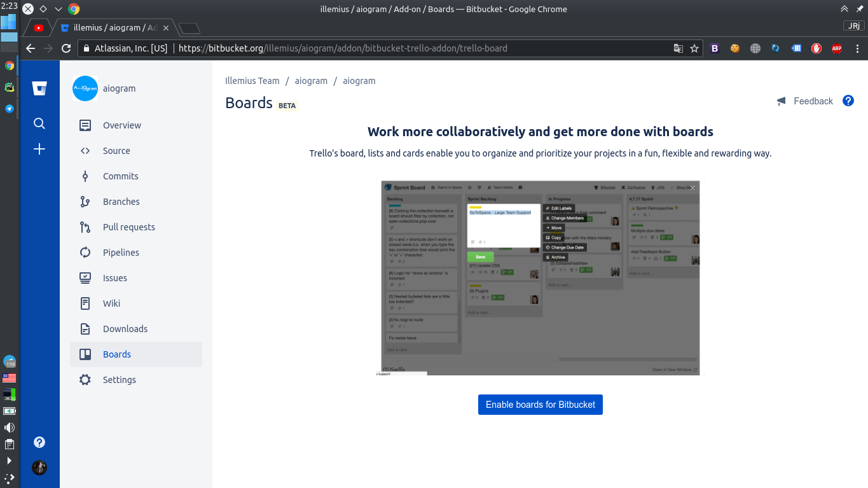The width and height of the screenshot is (868, 488).
Task: Click the Trello board preview image
Action: pyautogui.click(x=541, y=277)
